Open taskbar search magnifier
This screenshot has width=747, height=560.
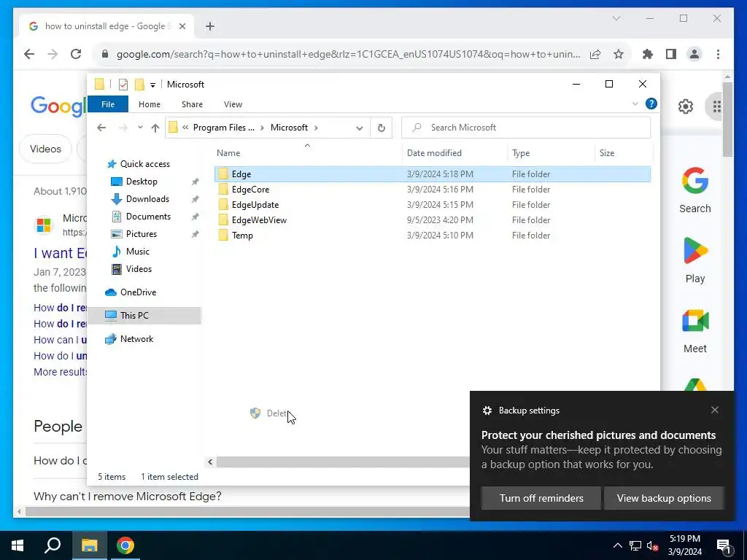[x=53, y=545]
